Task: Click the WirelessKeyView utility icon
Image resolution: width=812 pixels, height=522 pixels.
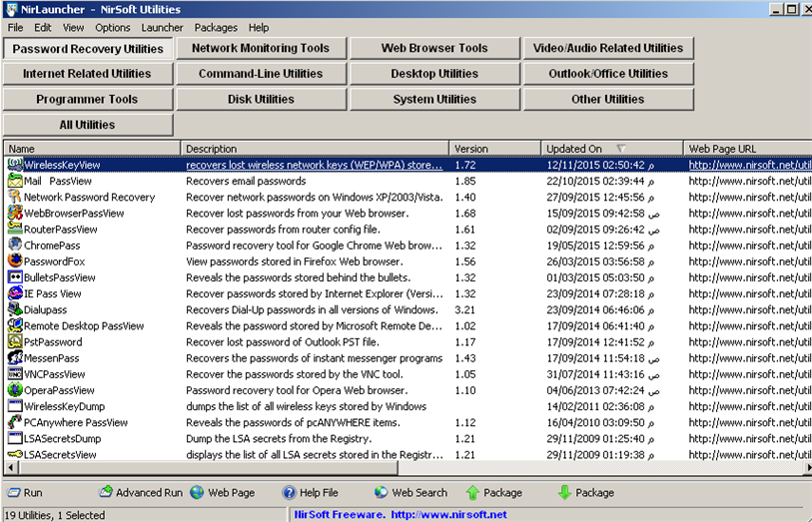Action: tap(15, 165)
